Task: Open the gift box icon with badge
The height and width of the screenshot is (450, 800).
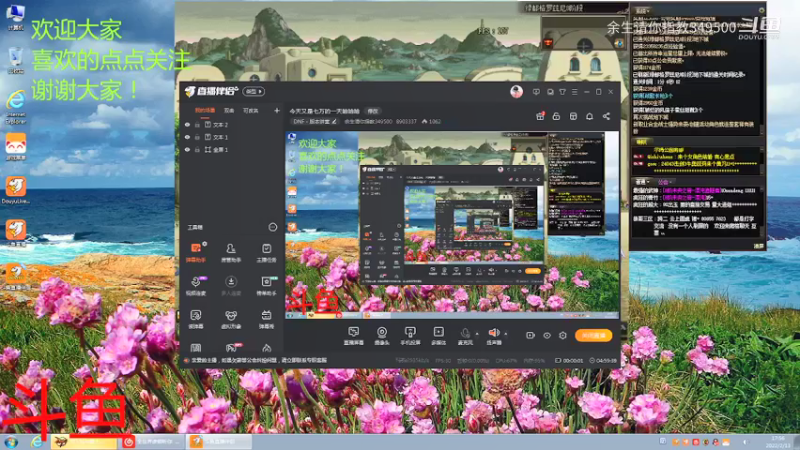Action: [x=540, y=116]
